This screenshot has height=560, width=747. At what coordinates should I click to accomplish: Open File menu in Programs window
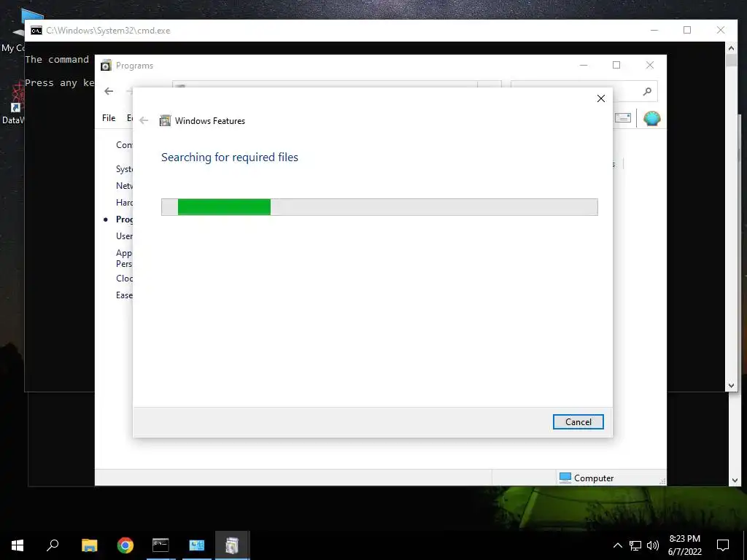coord(109,118)
